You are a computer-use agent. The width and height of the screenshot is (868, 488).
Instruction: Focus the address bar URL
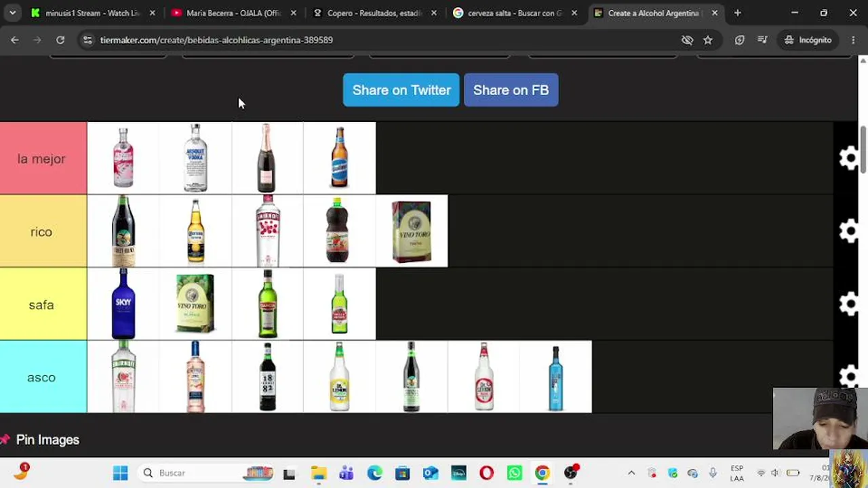coord(216,40)
